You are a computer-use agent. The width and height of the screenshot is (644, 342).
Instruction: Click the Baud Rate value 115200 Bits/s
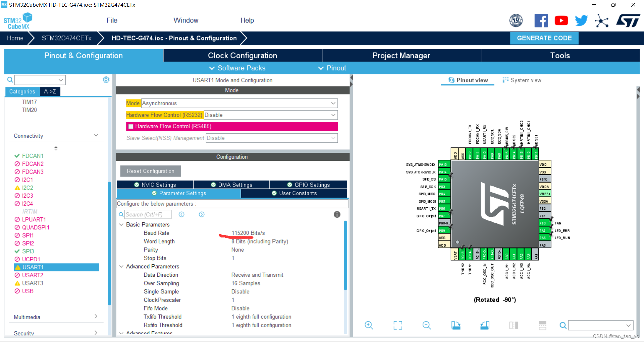[x=248, y=233]
